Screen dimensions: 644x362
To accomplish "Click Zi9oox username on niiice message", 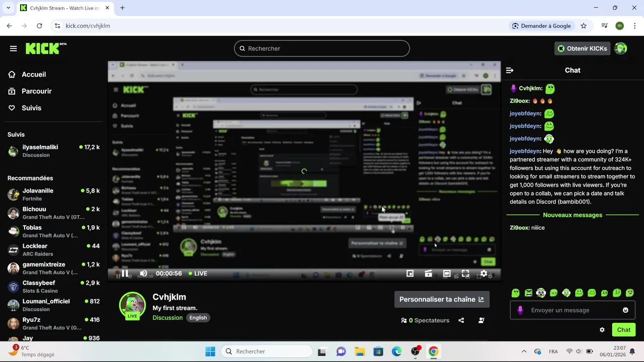I will (519, 228).
